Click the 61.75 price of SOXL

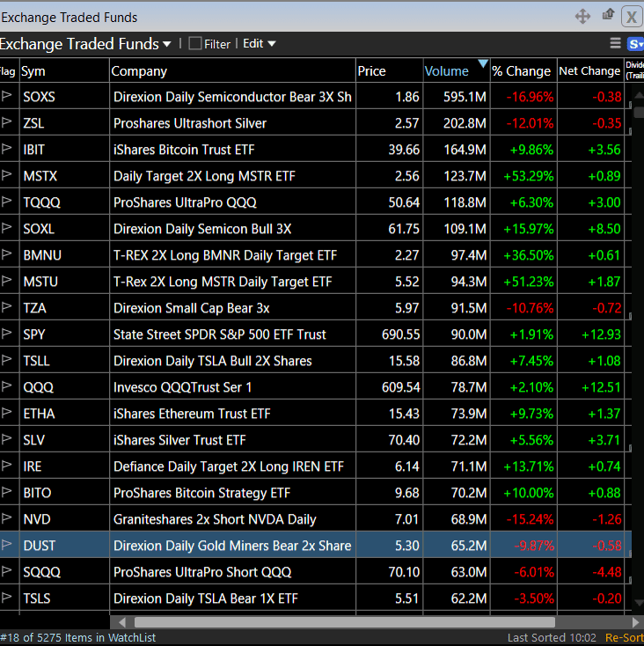pos(390,228)
